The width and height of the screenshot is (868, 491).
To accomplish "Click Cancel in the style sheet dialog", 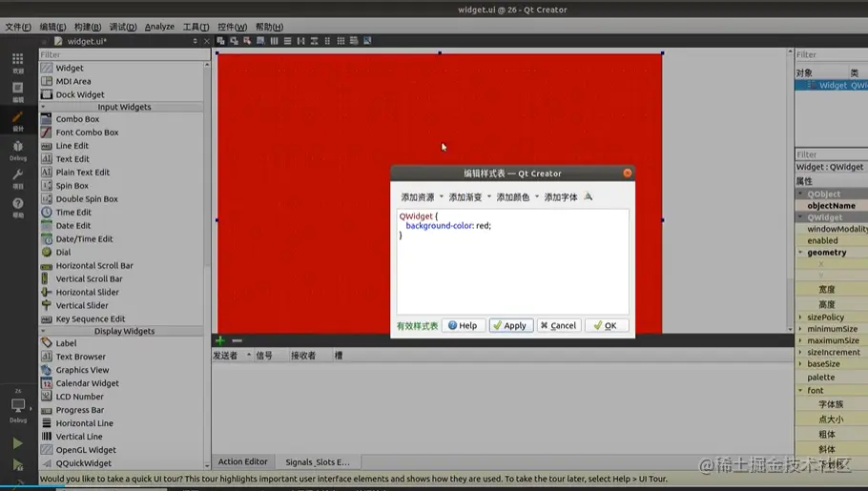I will point(559,325).
